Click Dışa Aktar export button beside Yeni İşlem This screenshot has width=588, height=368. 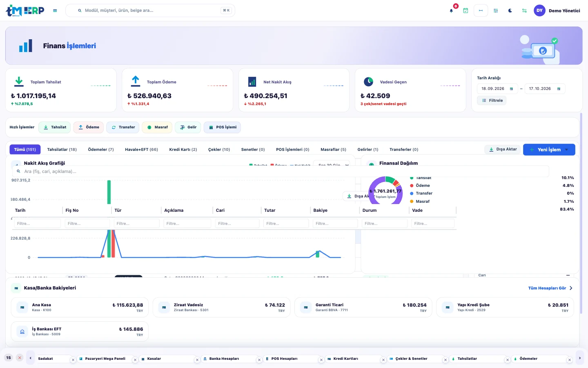pyautogui.click(x=503, y=150)
